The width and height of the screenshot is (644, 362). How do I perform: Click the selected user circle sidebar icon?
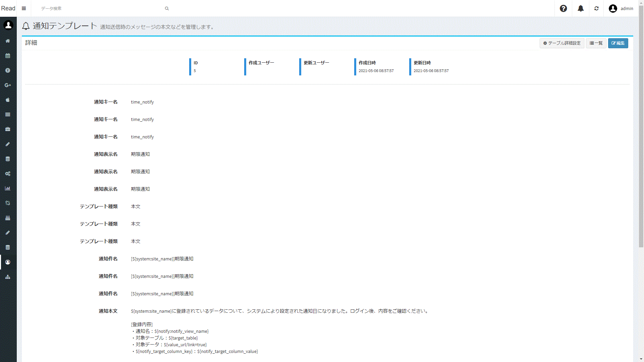coord(8,262)
